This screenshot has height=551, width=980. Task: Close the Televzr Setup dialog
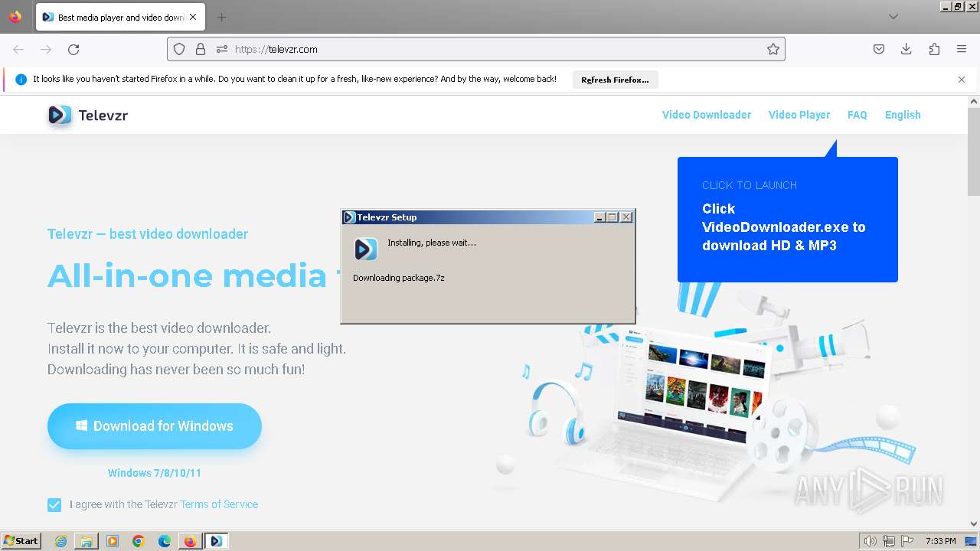point(626,217)
